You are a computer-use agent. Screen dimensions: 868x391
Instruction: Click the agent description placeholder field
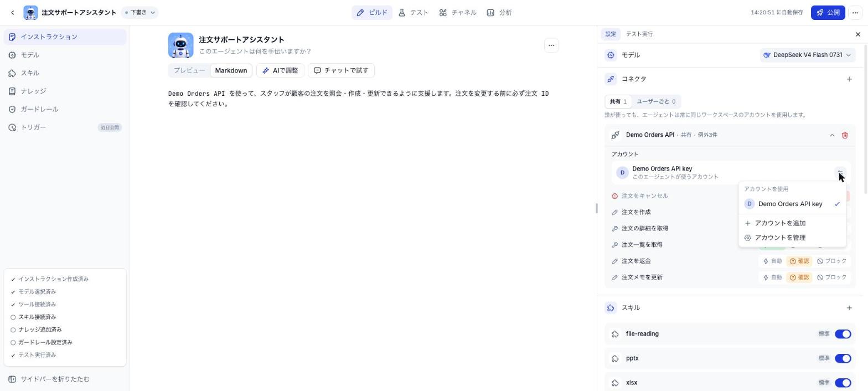coord(255,52)
